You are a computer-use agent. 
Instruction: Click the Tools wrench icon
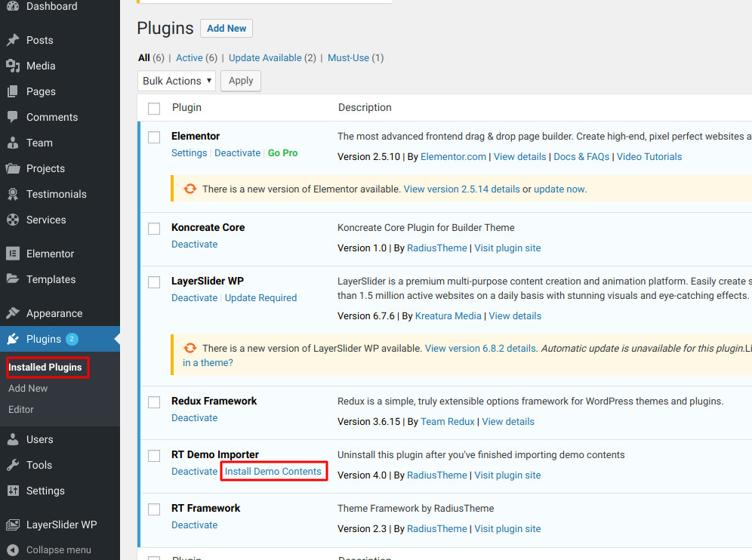pos(13,465)
